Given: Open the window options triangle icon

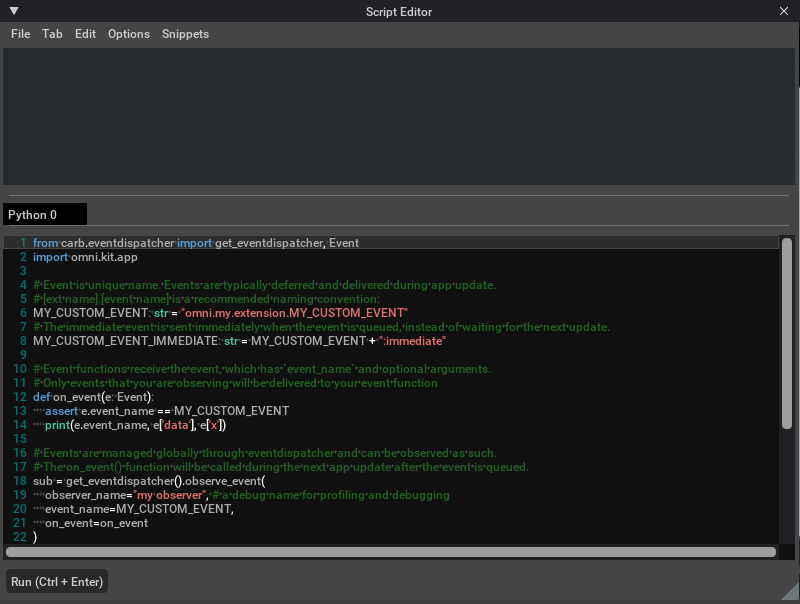Looking at the screenshot, I should pyautogui.click(x=14, y=11).
